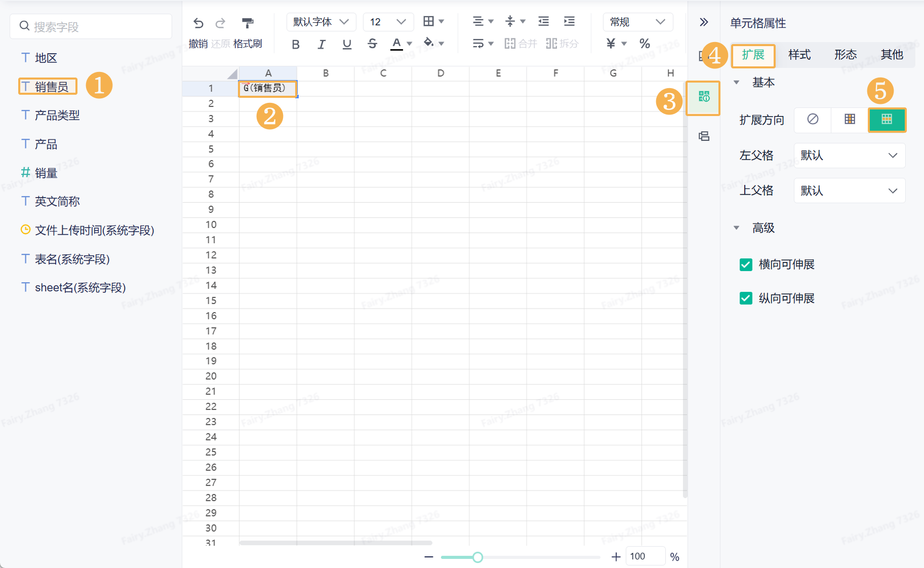This screenshot has height=568, width=924.
Task: Set expansion direction to vertical
Action: (850, 120)
